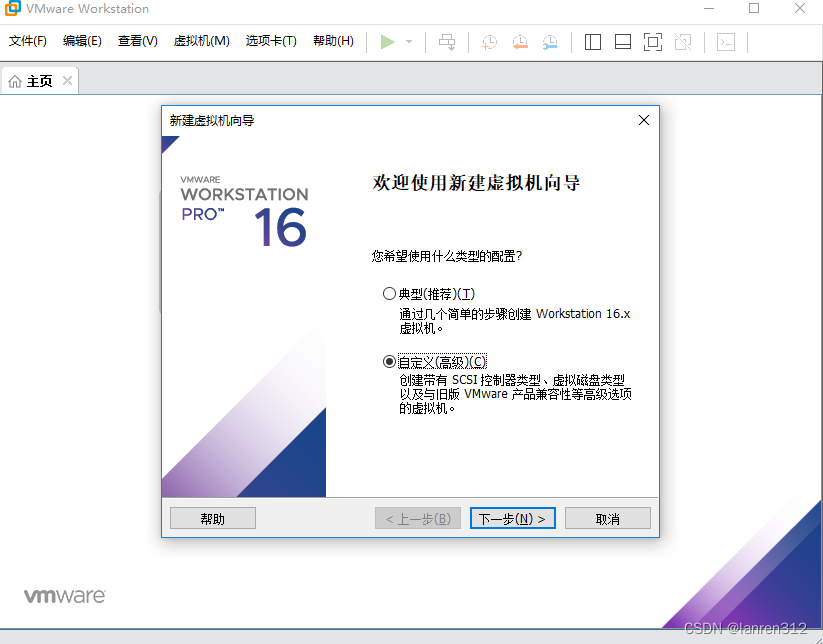
Task: Open the 查看(V) menu
Action: coord(138,41)
